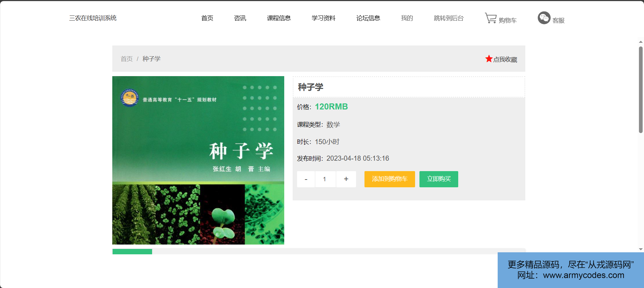
Task: Click 点我收藏 to bookmark course
Action: tap(505, 59)
